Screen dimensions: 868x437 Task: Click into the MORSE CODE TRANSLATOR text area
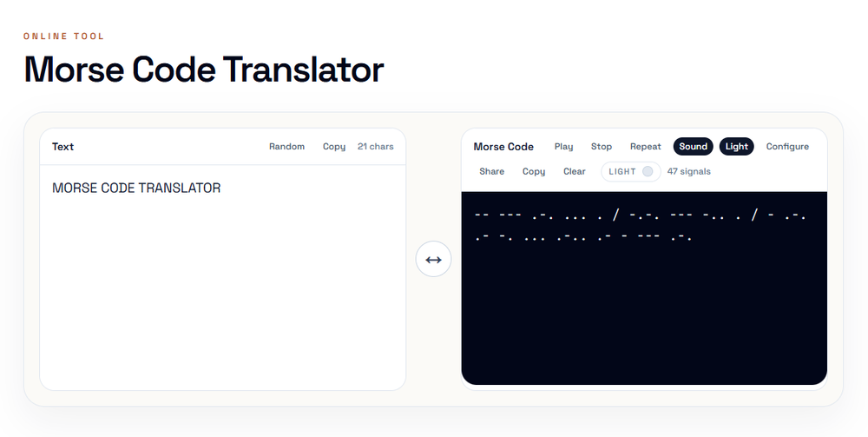point(222,277)
